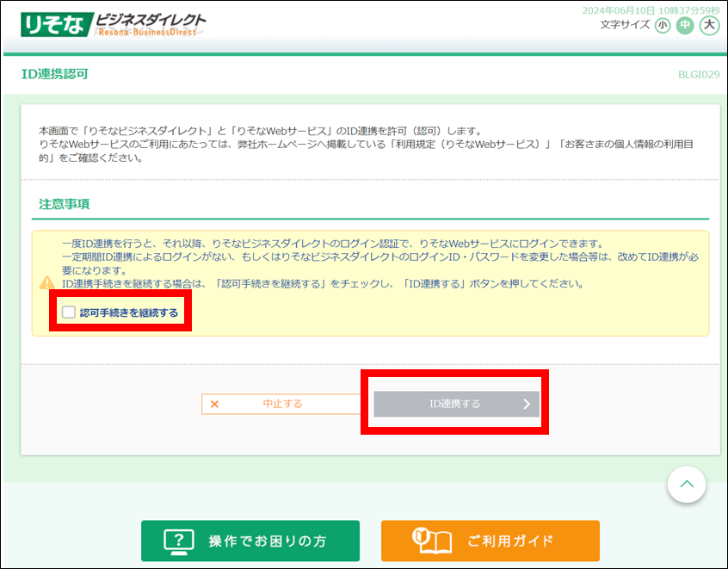Click the 文字サイズ label

[625, 25]
